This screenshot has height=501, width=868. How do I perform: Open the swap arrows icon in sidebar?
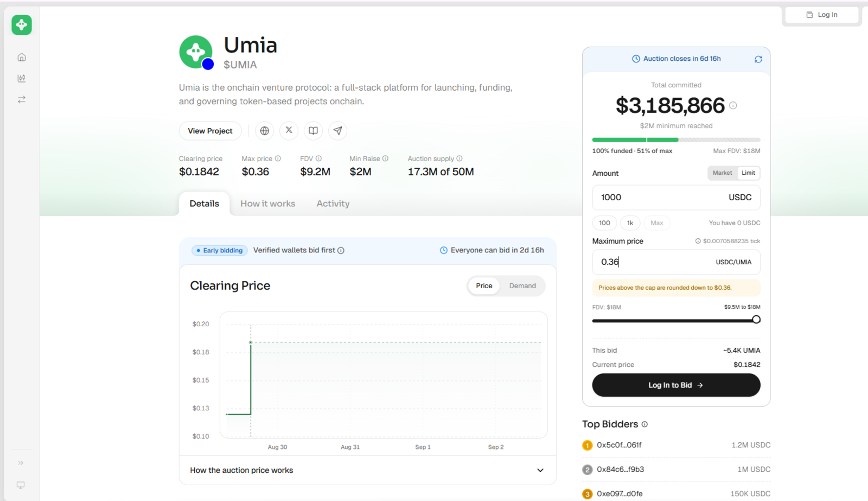[x=22, y=99]
